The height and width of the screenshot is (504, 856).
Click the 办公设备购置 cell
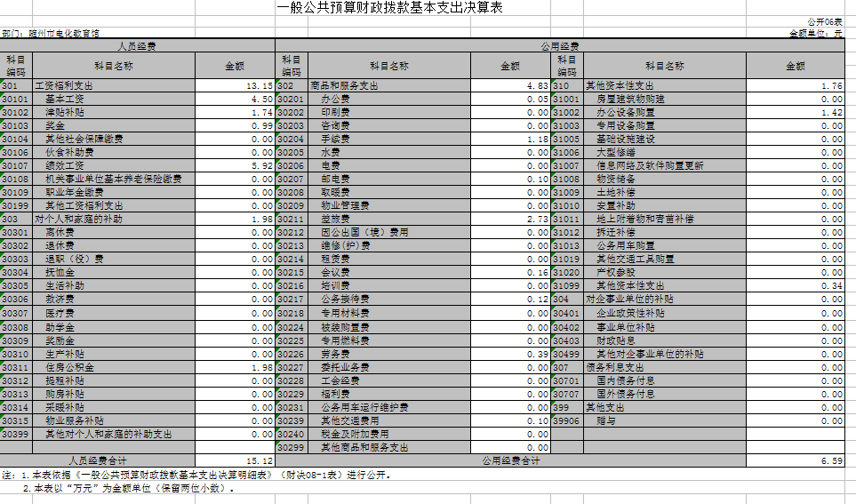click(x=664, y=113)
